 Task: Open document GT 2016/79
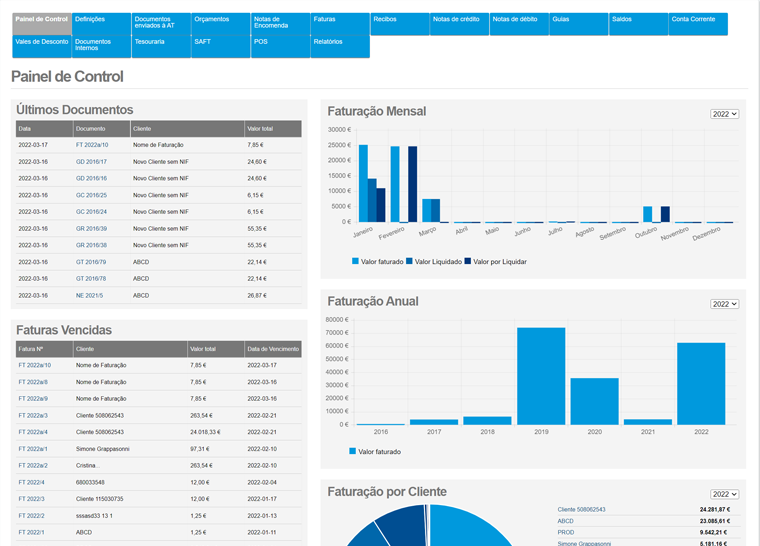pyautogui.click(x=91, y=262)
